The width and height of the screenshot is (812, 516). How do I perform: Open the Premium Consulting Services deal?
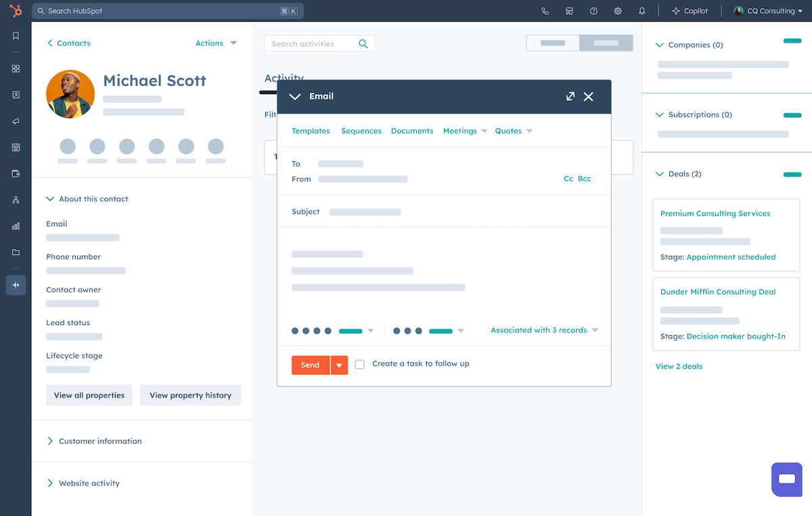(x=715, y=213)
